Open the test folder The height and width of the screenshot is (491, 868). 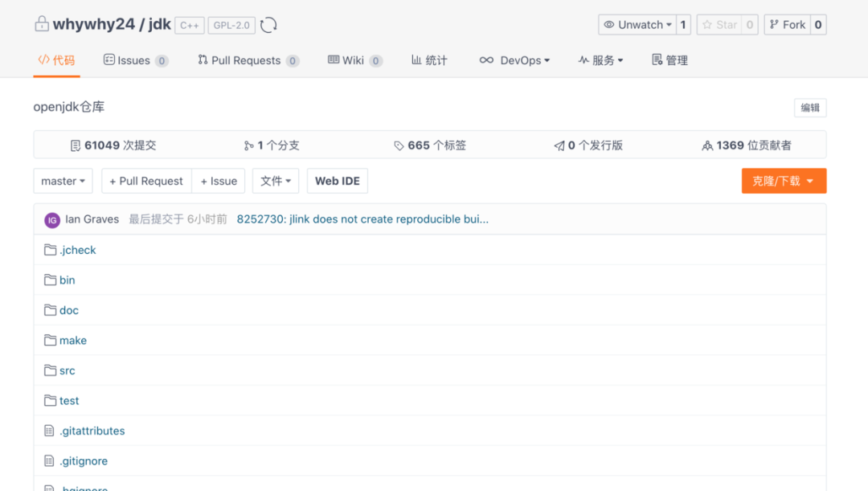69,401
